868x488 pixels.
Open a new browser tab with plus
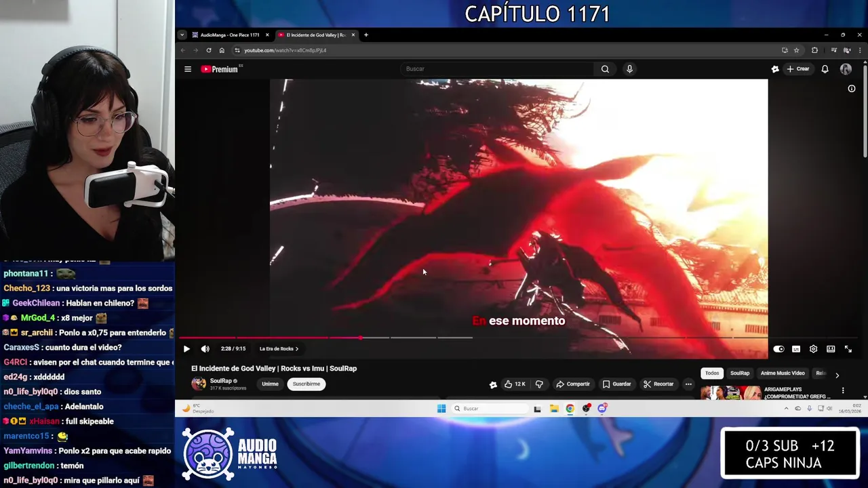click(x=366, y=35)
